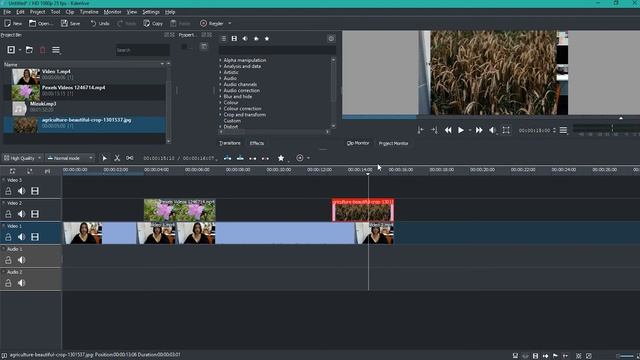The height and width of the screenshot is (360, 640).
Task: Open the High Quality preview dropdown
Action: [x=22, y=158]
